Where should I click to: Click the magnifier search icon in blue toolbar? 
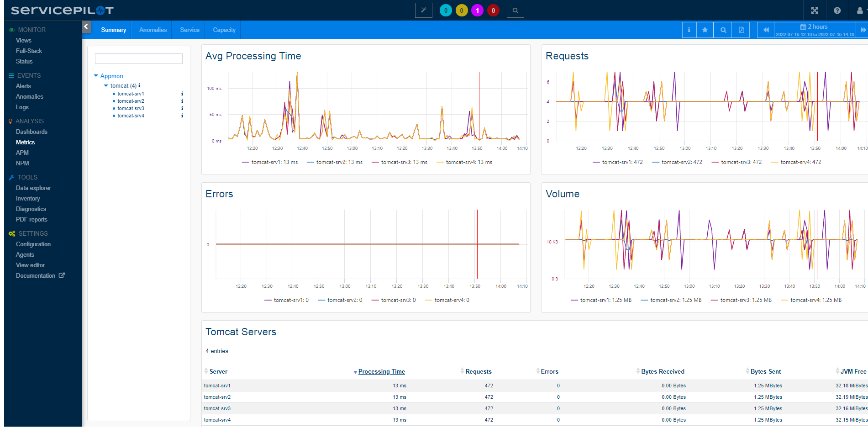[723, 30]
